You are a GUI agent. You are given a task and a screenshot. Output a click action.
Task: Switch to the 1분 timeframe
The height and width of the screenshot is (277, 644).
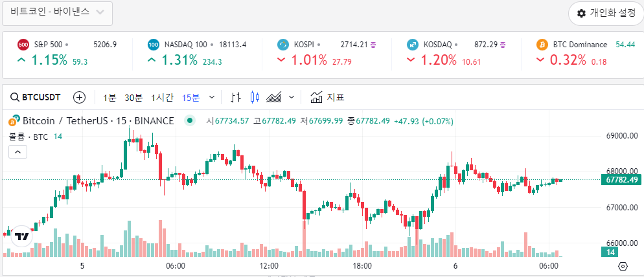tap(109, 98)
